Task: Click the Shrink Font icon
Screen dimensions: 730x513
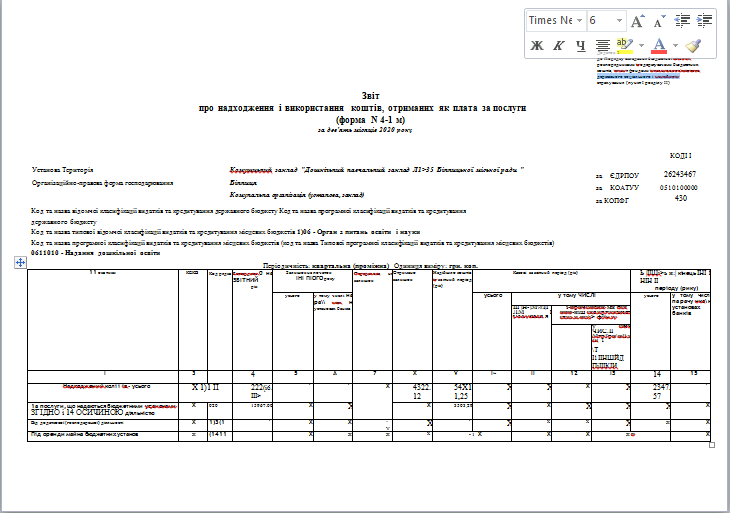Action: (x=659, y=21)
